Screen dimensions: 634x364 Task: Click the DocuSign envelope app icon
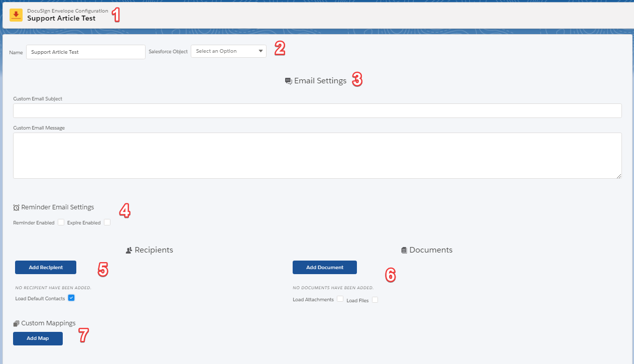click(16, 15)
